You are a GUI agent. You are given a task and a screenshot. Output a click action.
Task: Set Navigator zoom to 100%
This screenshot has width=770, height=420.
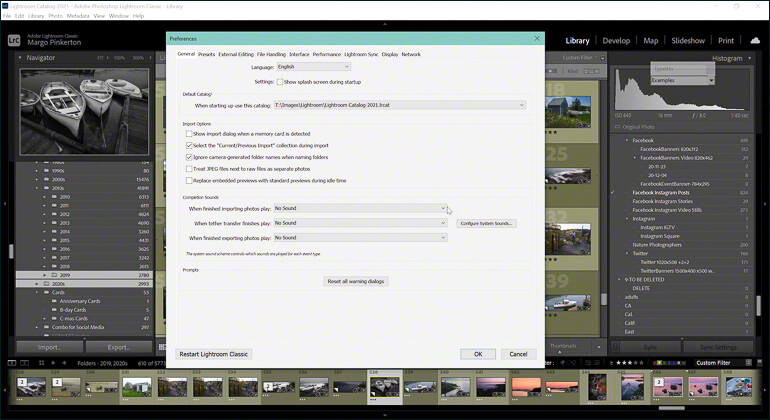[119, 58]
